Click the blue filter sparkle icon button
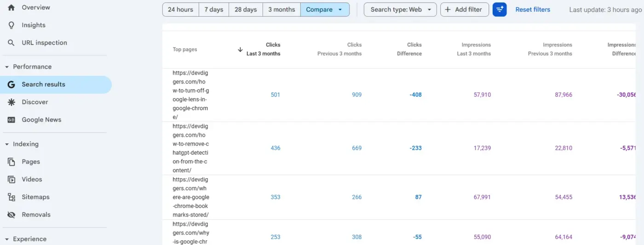This screenshot has height=245, width=644. coord(500,9)
